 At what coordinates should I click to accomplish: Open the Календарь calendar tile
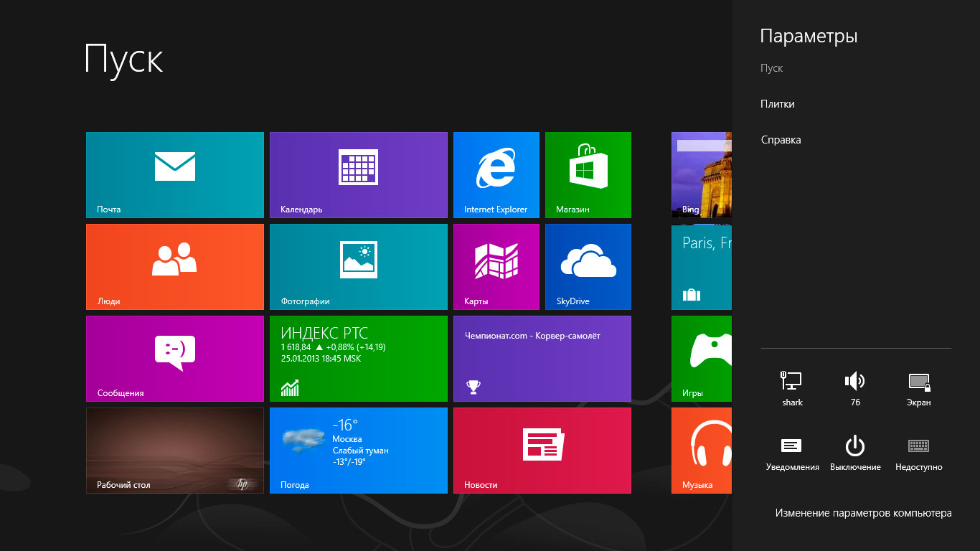tap(358, 174)
